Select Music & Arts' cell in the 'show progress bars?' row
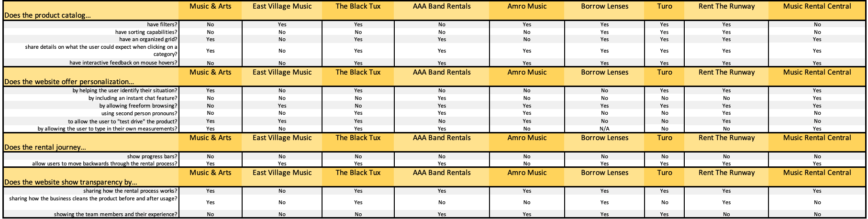Screen dimensions: 868x219 [210, 156]
